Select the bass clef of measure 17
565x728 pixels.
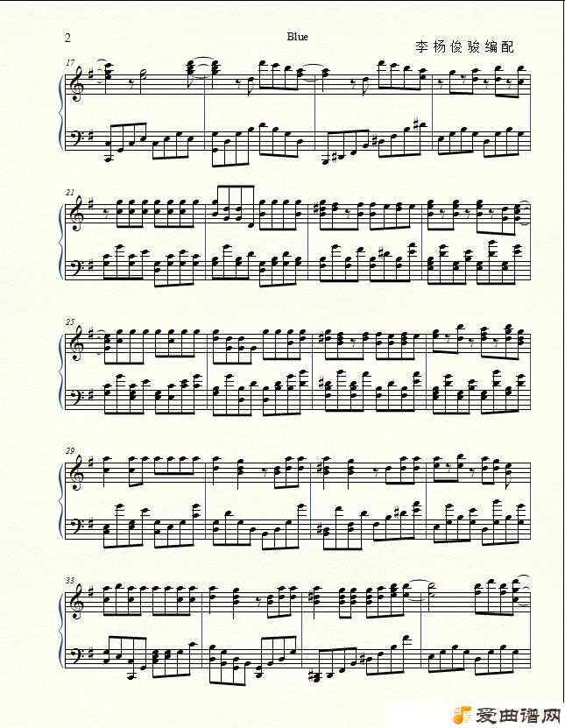76,138
